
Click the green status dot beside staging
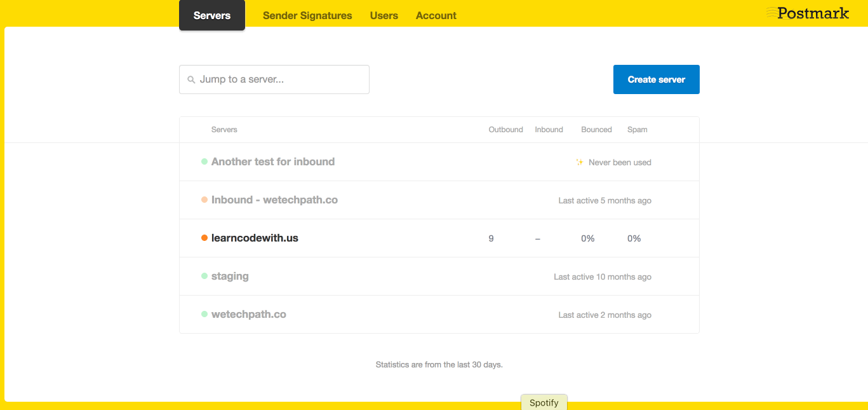(x=204, y=277)
